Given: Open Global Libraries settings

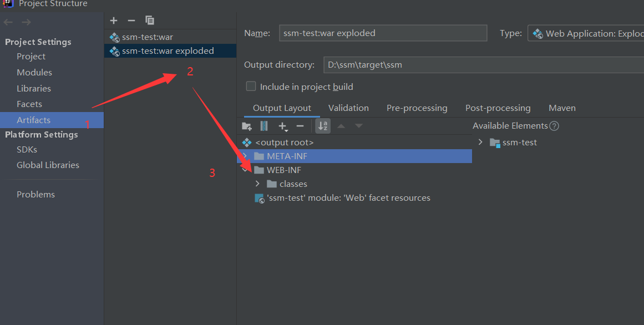Looking at the screenshot, I should 48,165.
